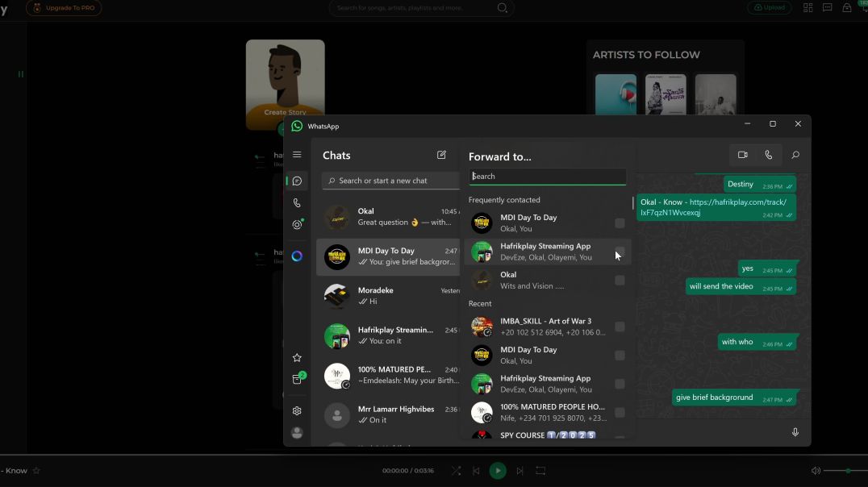Check 100% MATURED PEOPLE HO... recipient
The width and height of the screenshot is (868, 487).
click(x=620, y=412)
